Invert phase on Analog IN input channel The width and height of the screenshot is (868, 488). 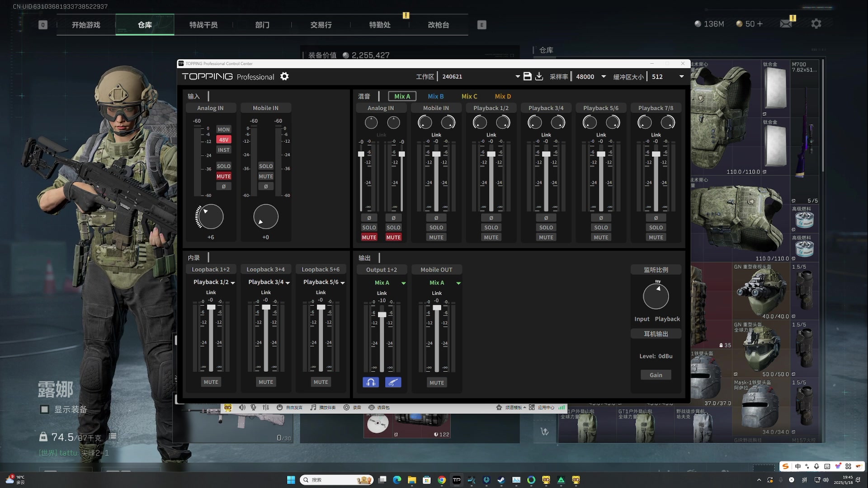[x=224, y=186]
